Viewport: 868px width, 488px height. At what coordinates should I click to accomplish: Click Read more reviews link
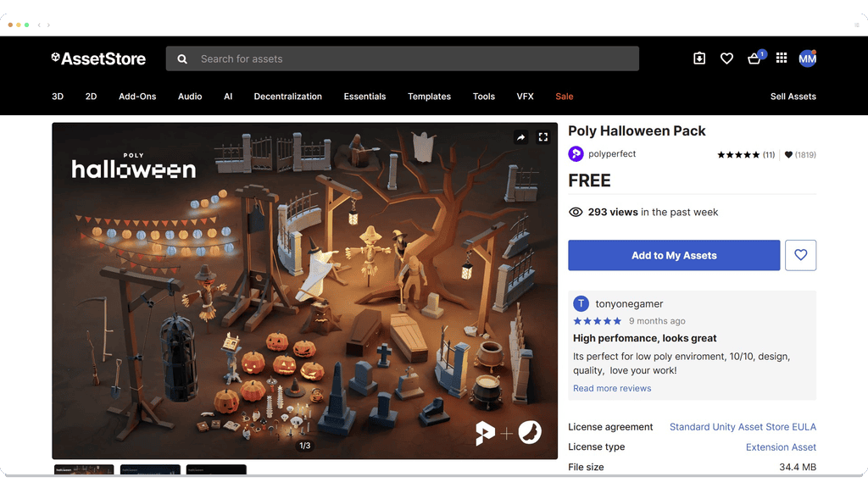coord(612,388)
